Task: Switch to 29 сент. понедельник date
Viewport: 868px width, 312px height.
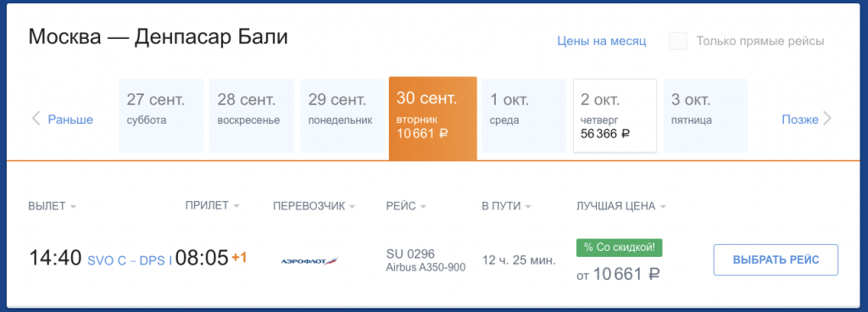Action: [342, 115]
